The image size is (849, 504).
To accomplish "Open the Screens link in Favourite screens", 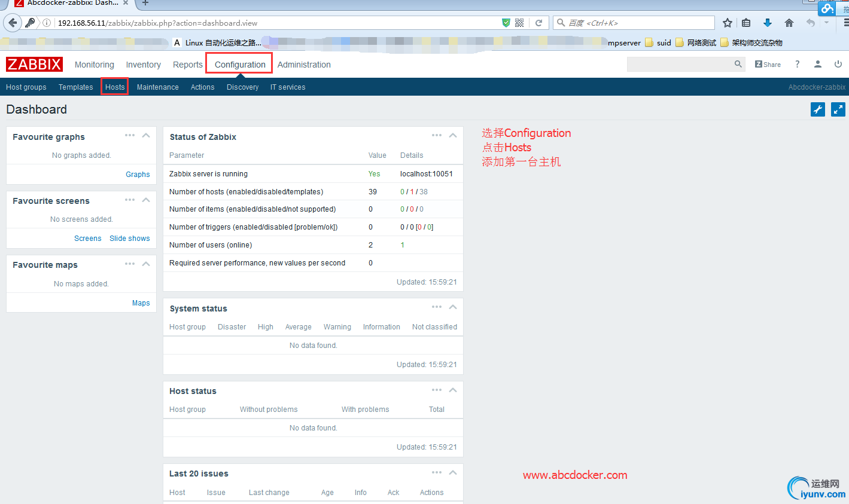I will [x=88, y=239].
